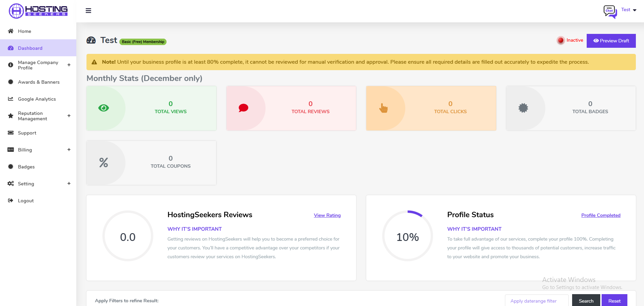
Task: Click the percent Total Coupons icon
Action: [x=103, y=163]
